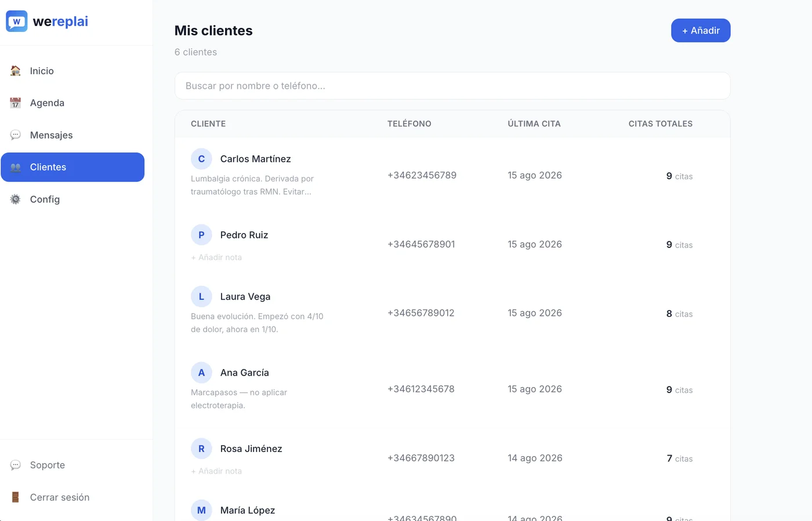Viewport: 812px width, 521px height.
Task: Select the Clientes menu item
Action: click(72, 167)
